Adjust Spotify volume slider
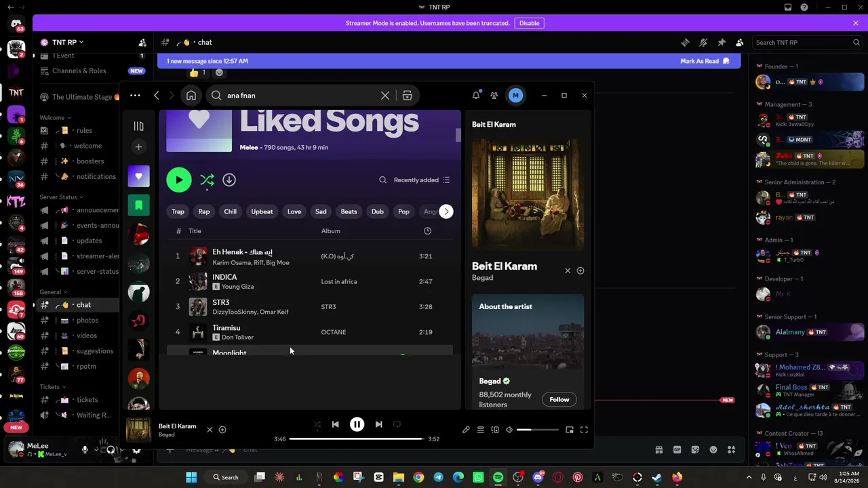The height and width of the screenshot is (488, 868). click(538, 430)
